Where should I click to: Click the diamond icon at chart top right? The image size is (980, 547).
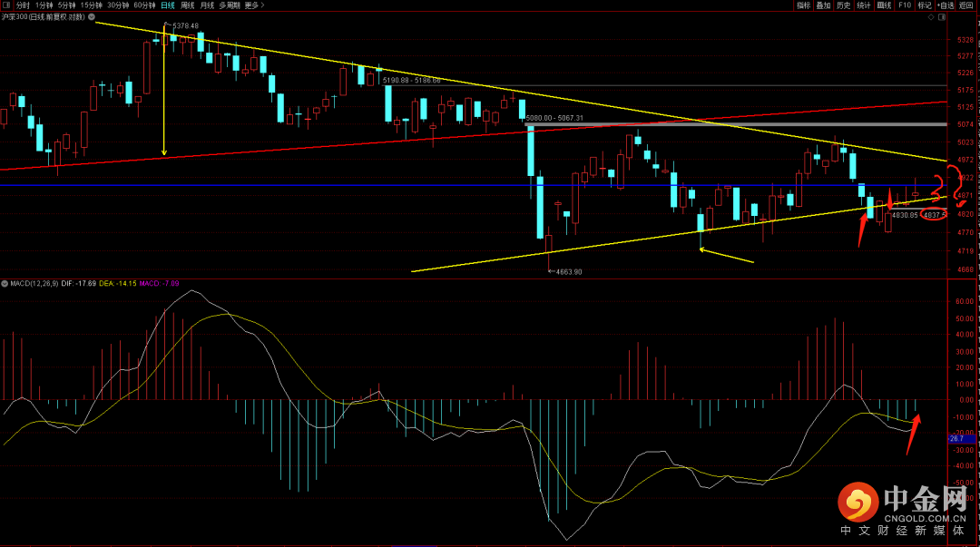tap(931, 17)
